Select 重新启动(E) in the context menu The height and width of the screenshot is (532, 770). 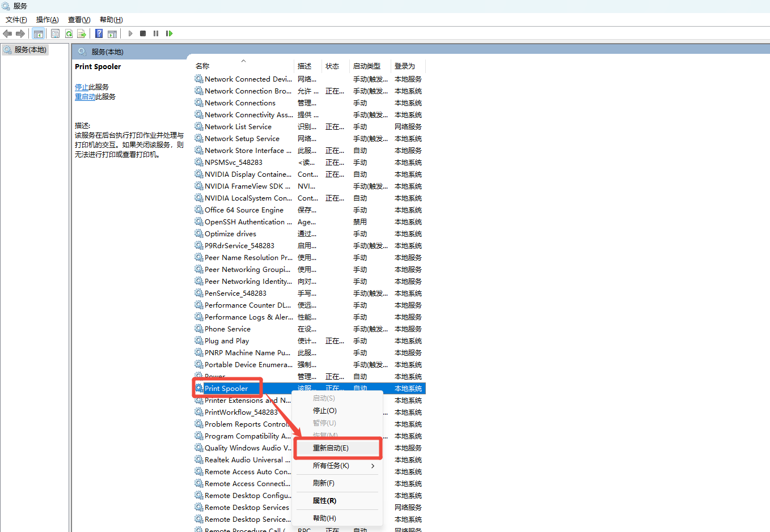[x=331, y=448]
